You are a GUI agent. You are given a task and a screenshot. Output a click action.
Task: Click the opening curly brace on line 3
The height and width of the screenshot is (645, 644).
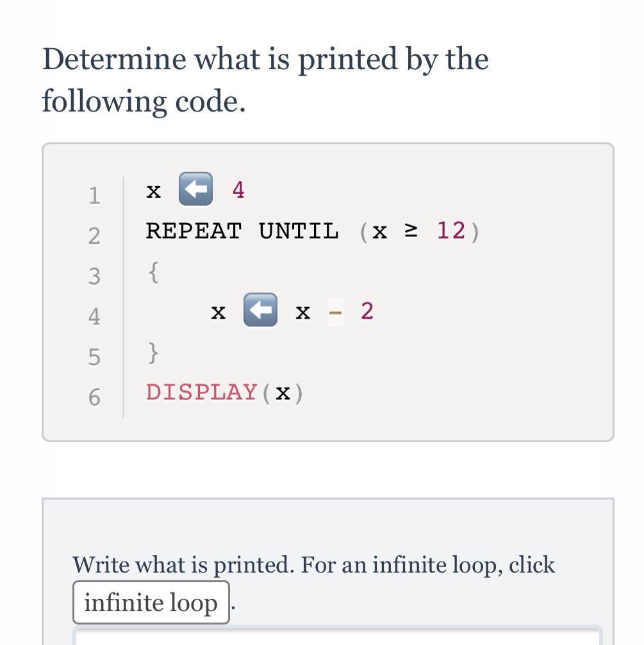click(153, 272)
